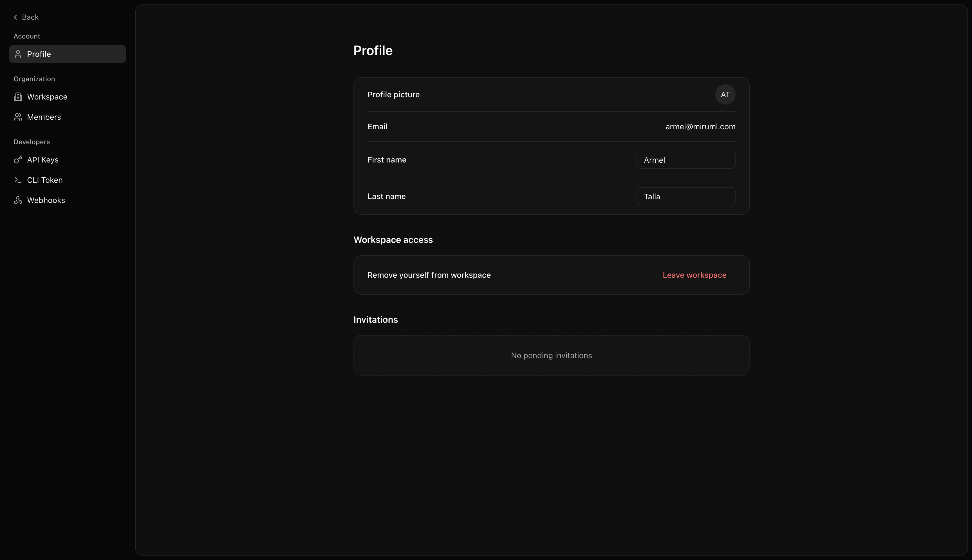
Task: Navigate to the CLI Token page
Action: click(x=45, y=180)
